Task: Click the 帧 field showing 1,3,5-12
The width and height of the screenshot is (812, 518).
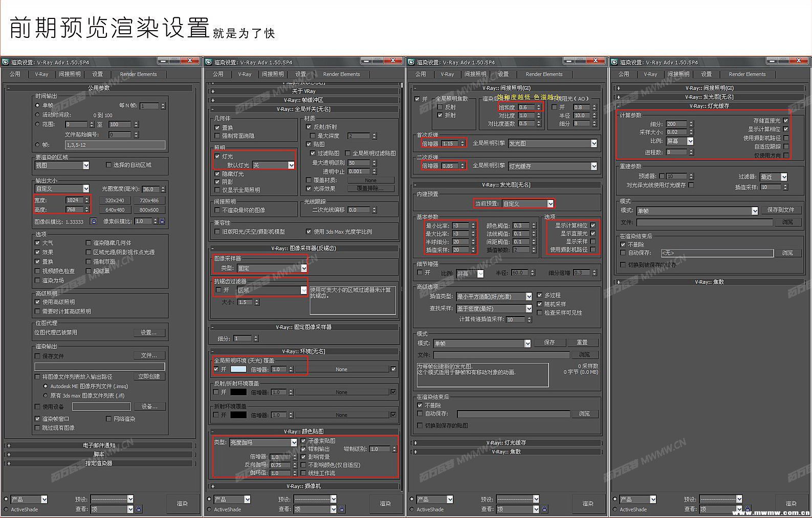Action: coord(115,145)
